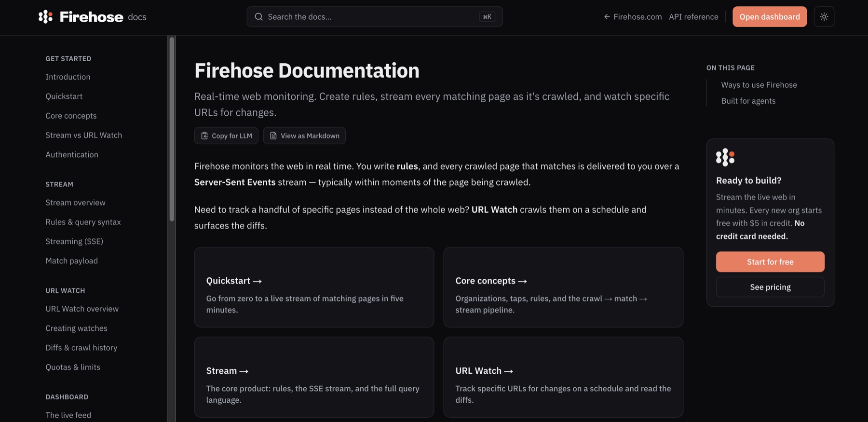Click the Firehose logo in Ready to build card
This screenshot has width=868, height=422.
pos(725,157)
